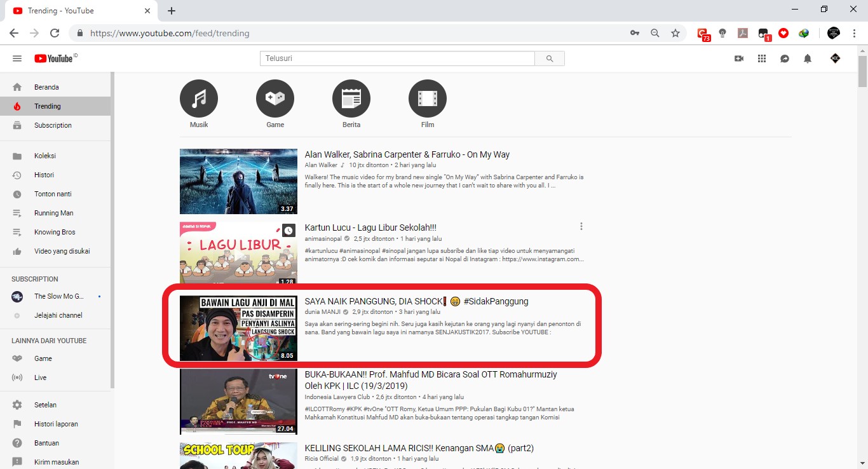Click watch-later clock on Lagu Libur thumbnail
This screenshot has width=868, height=469.
point(288,231)
